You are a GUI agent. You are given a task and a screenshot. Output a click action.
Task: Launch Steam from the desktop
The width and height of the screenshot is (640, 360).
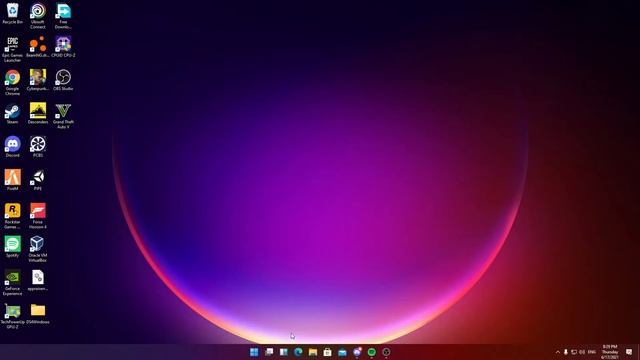[13, 113]
